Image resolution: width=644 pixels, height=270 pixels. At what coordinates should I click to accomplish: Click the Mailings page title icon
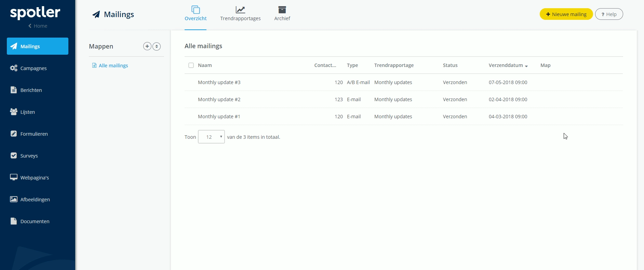pyautogui.click(x=96, y=14)
